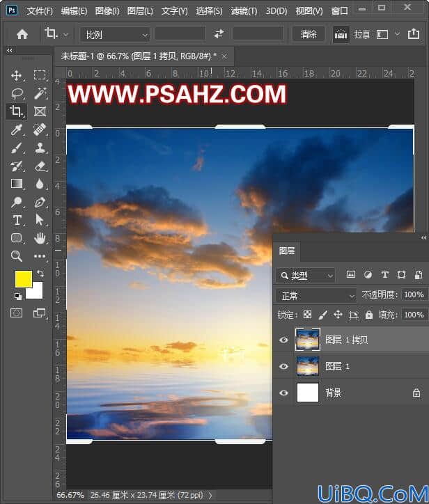Change screen mode button
Screen dimensions: 429x504
click(39, 313)
